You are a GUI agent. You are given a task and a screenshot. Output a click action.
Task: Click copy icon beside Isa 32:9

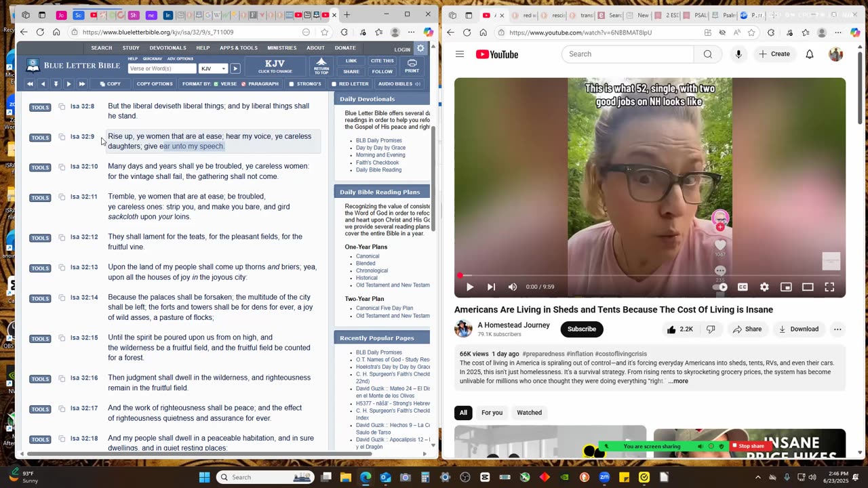point(62,137)
